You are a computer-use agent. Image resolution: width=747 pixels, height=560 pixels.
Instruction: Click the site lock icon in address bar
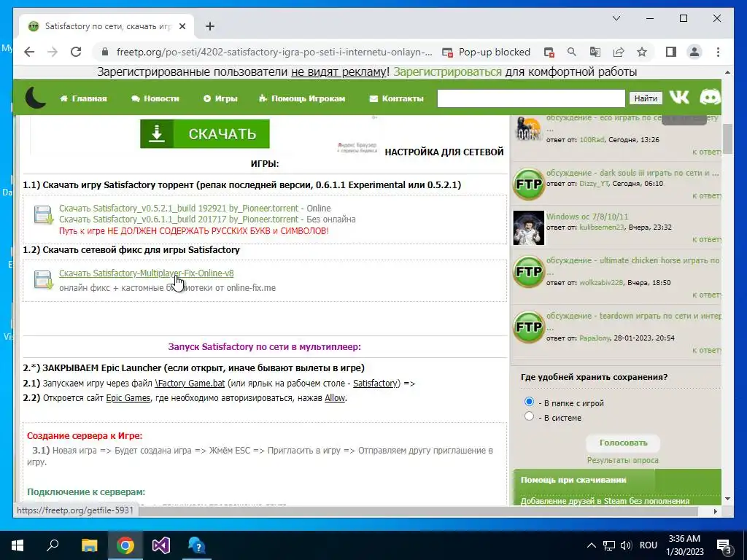pos(105,52)
